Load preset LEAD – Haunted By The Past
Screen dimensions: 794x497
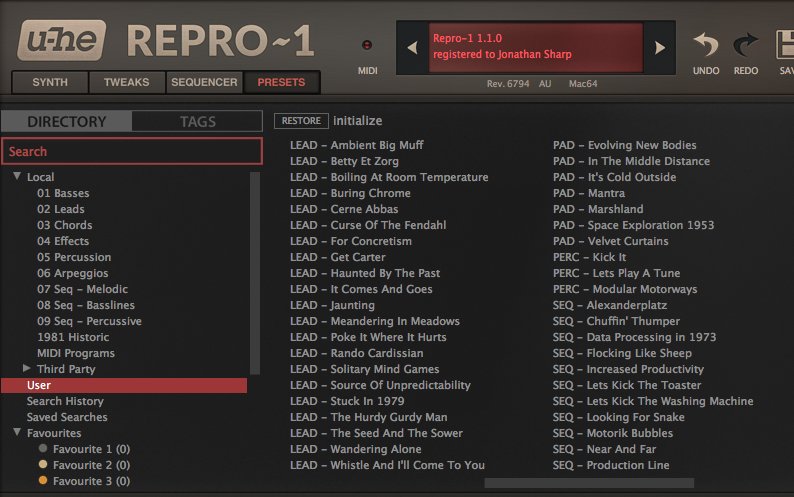point(365,273)
